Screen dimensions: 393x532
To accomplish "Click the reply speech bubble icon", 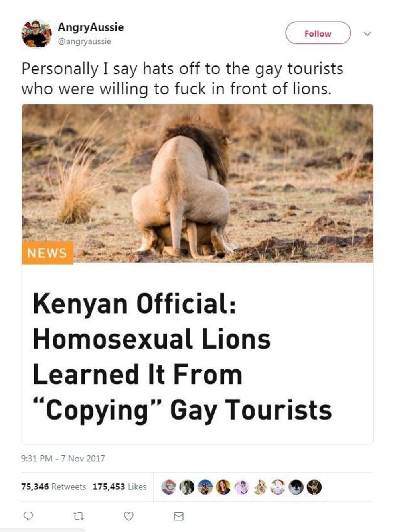I will (x=28, y=516).
